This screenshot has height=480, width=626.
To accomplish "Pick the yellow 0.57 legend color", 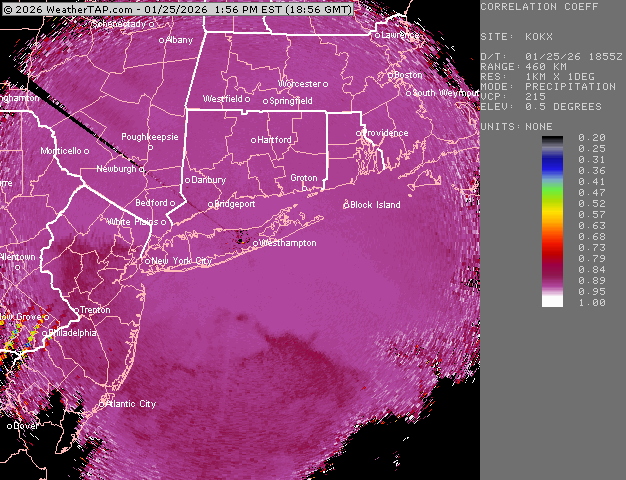I will click(552, 214).
